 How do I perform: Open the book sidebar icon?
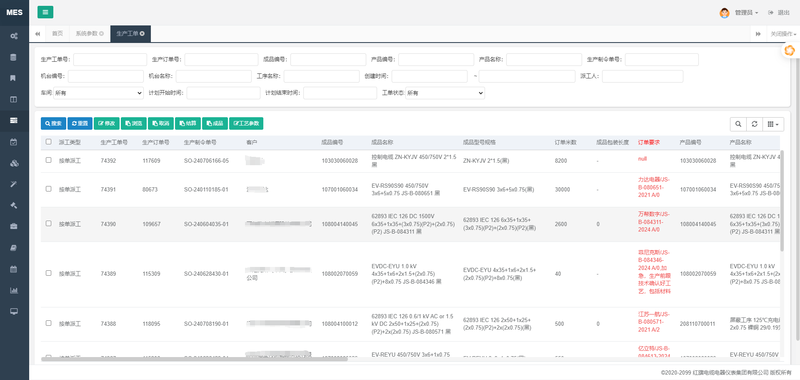click(14, 247)
